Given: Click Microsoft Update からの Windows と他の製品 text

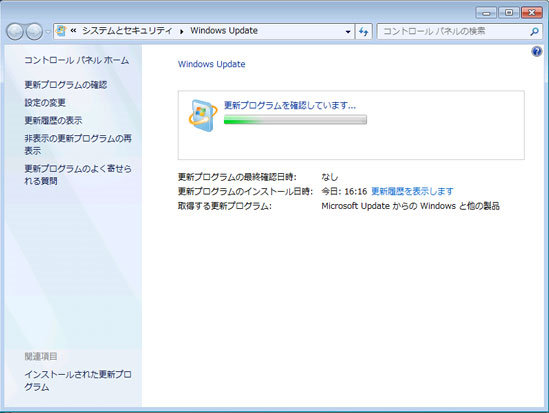Looking at the screenshot, I should coord(410,206).
